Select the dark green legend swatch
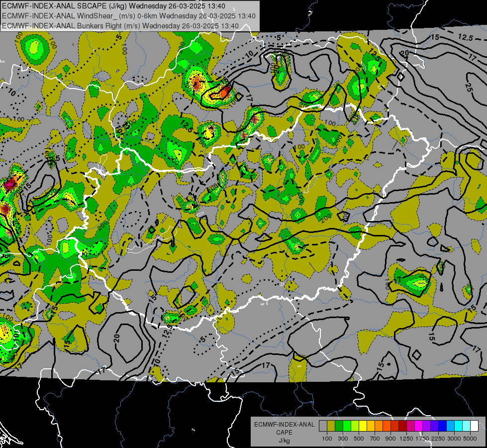 339,426
